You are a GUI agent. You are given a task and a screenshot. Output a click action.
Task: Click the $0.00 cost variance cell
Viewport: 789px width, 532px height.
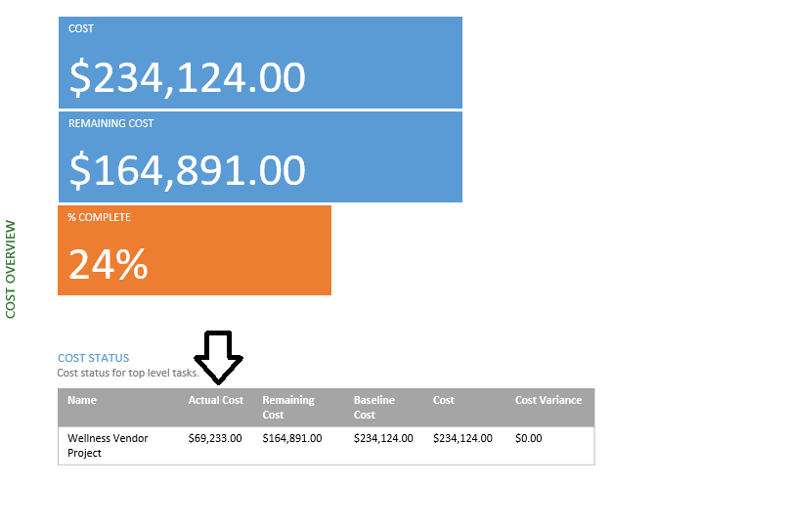tap(529, 438)
